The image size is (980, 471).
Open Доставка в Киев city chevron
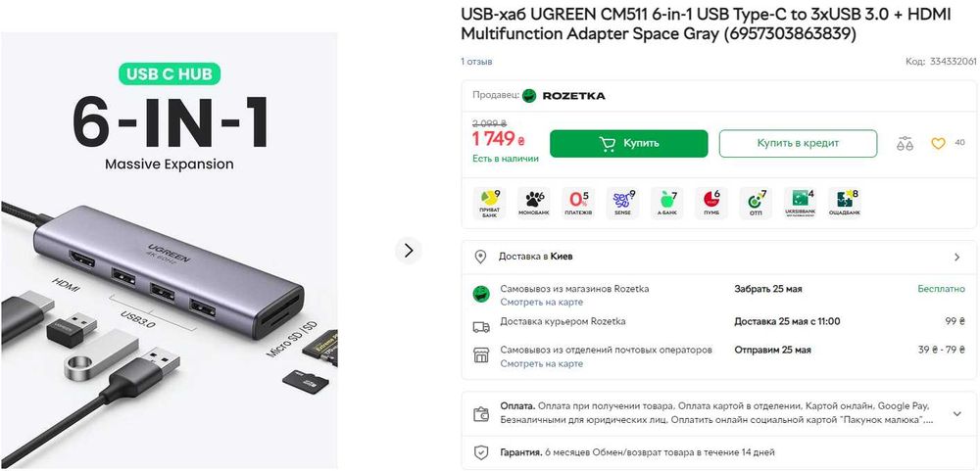click(956, 257)
